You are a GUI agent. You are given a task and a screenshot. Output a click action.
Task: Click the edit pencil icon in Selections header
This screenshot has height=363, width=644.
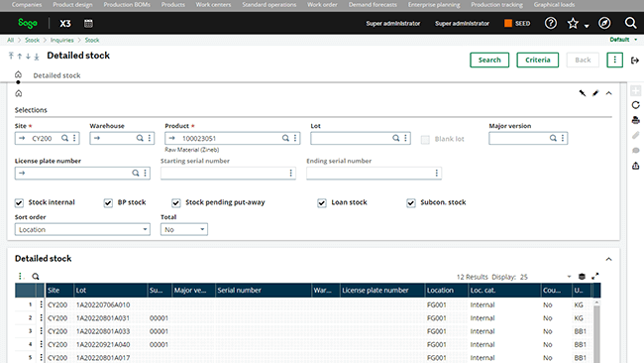pos(595,93)
